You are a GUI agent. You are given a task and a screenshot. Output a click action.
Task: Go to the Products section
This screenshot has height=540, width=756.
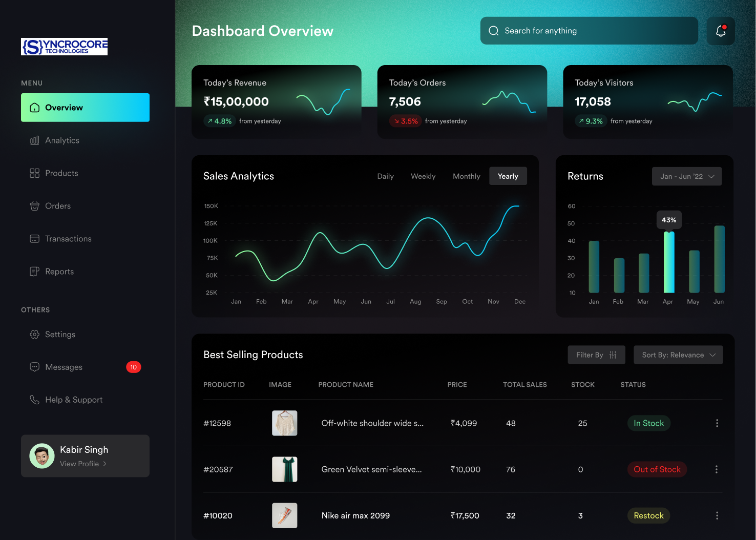61,173
